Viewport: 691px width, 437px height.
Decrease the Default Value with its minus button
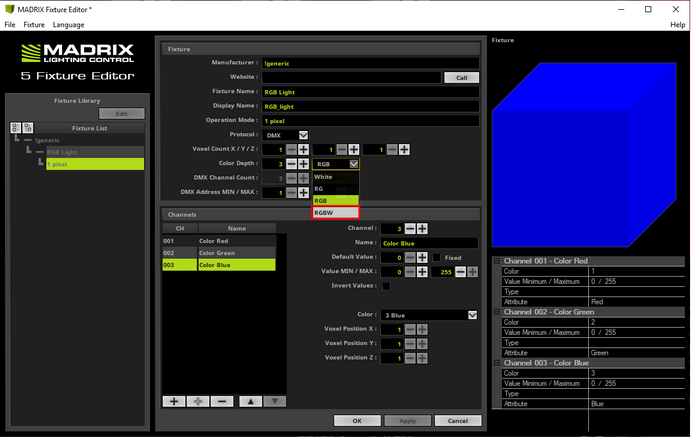410,257
